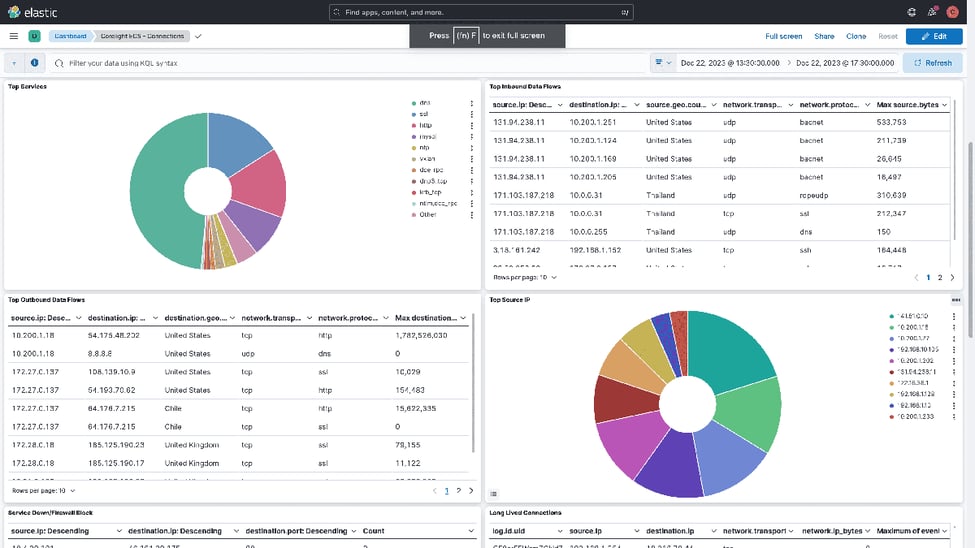The height and width of the screenshot is (548, 975).
Task: Go to next page of Top Inbound Data Flows
Action: point(951,277)
